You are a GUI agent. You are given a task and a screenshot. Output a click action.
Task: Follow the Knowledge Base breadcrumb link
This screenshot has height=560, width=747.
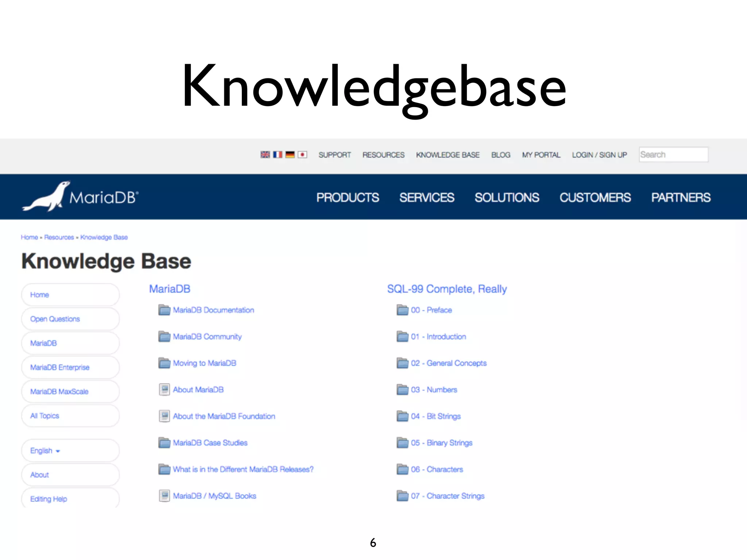[104, 237]
